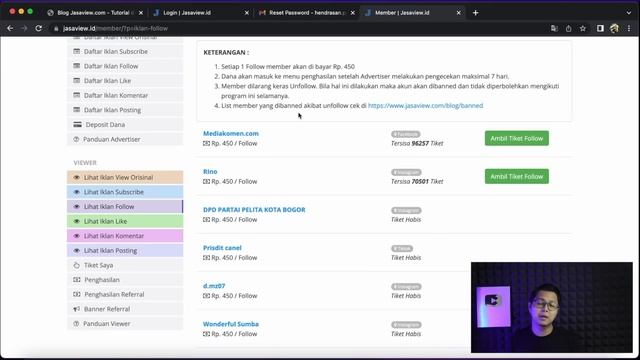Open the share icon in the address bar
640x360 pixels.
point(569,29)
